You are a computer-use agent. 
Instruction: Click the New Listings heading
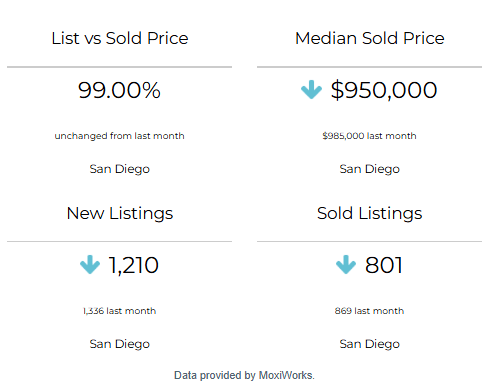(x=120, y=214)
